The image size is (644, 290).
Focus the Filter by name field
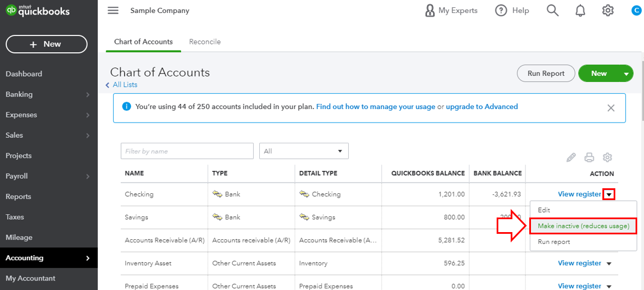(x=187, y=151)
